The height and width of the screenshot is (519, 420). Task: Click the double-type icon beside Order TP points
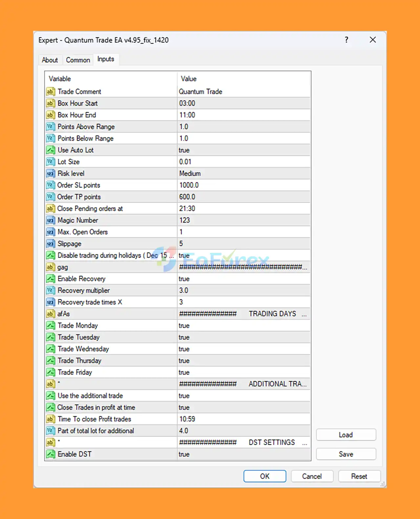tap(50, 197)
